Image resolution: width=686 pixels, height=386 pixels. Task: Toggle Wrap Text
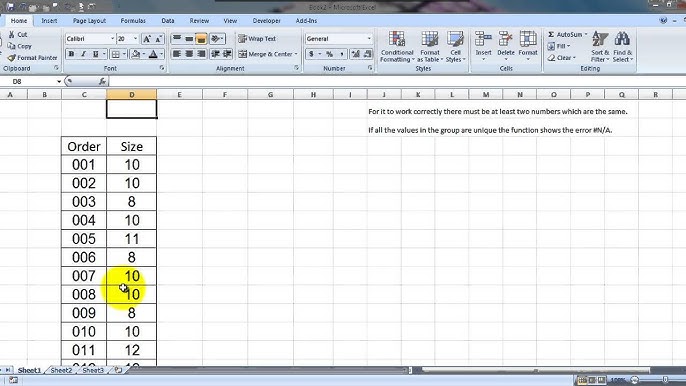coord(257,39)
